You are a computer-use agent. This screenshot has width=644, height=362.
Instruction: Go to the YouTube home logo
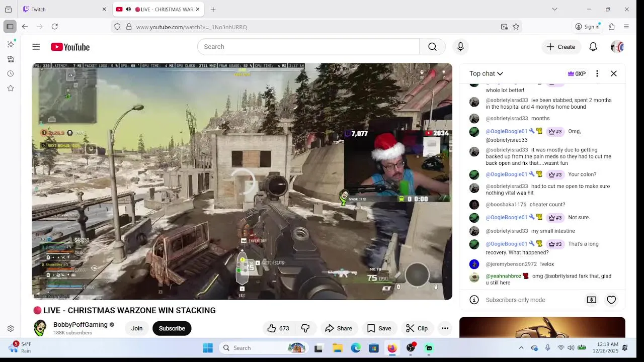pyautogui.click(x=70, y=47)
